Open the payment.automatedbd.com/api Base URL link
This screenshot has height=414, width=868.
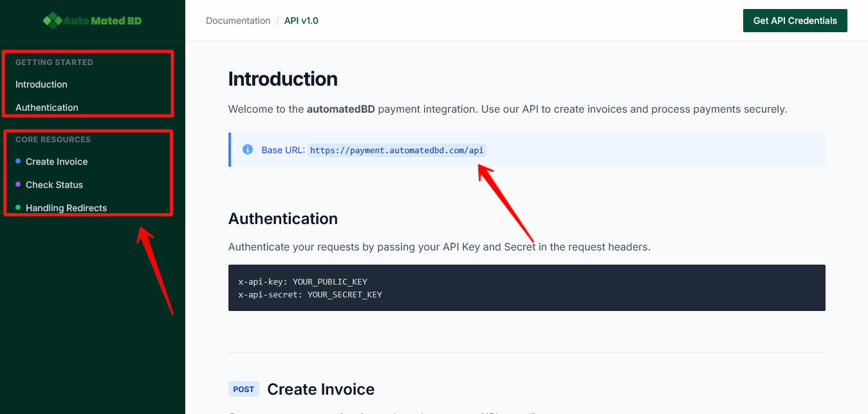click(397, 150)
